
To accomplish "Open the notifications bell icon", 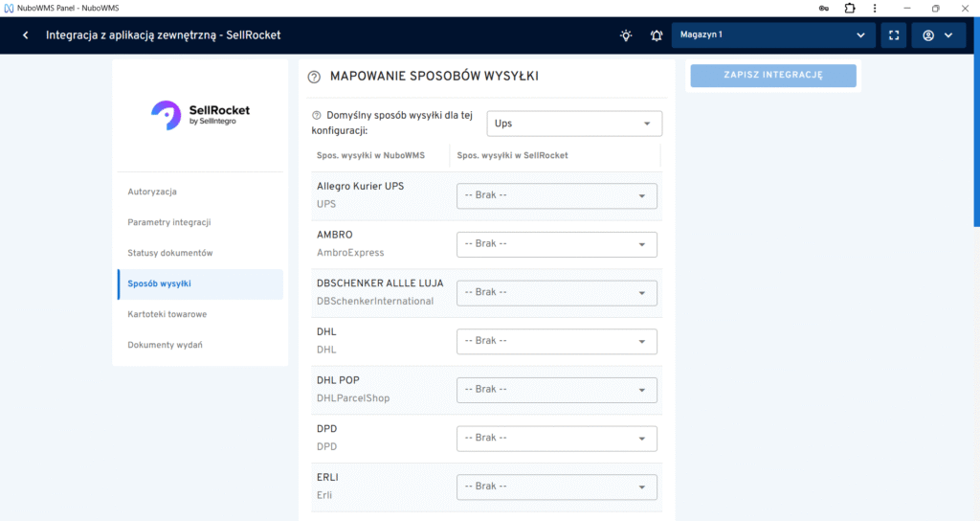I will pos(657,35).
